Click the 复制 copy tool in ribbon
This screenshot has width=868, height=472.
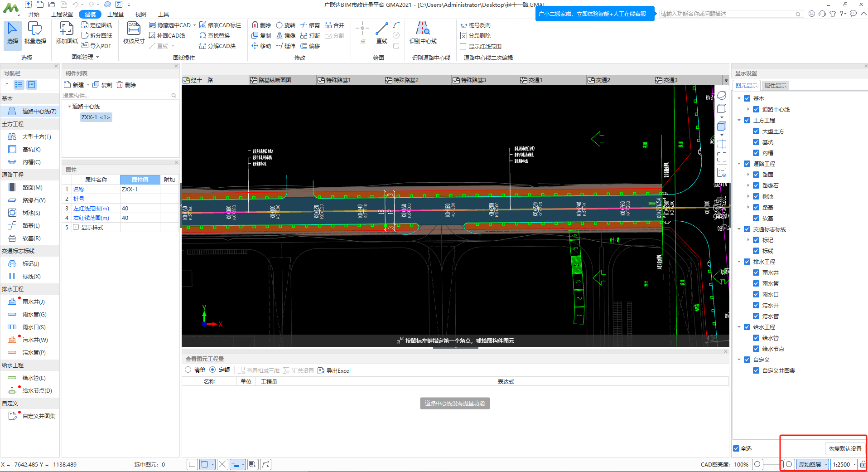click(x=261, y=35)
